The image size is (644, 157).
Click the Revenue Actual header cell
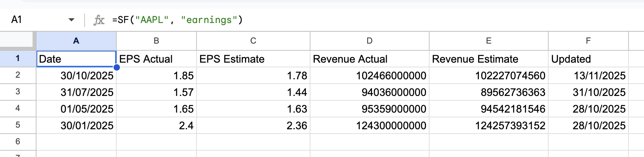[x=370, y=59]
